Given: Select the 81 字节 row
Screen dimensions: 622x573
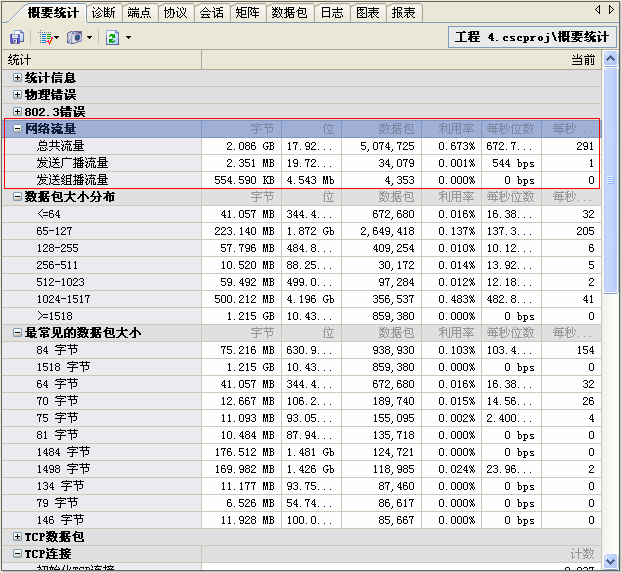Looking at the screenshot, I should 301,435.
